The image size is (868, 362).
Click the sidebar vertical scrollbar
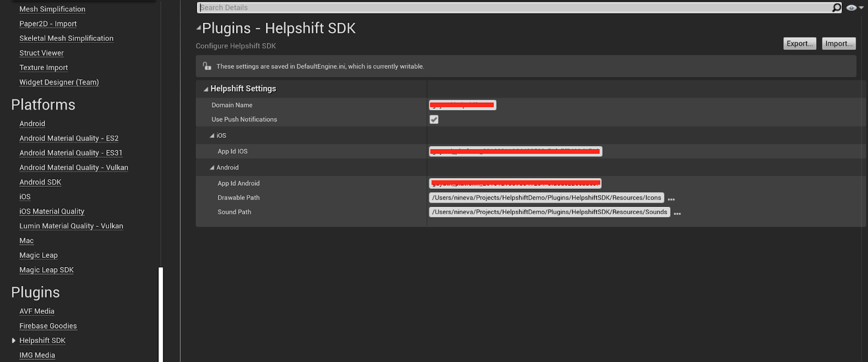tap(161, 314)
